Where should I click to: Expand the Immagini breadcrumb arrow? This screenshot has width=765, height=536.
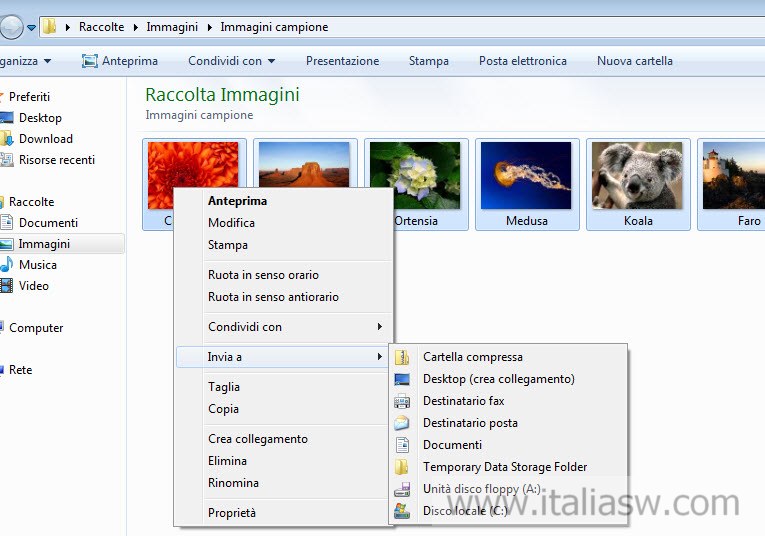(209, 27)
